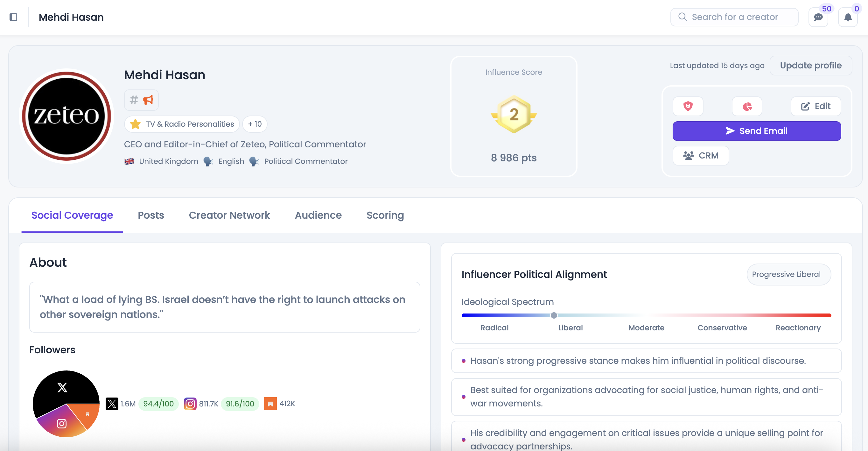Click the orange megaphone icon

pyautogui.click(x=148, y=100)
